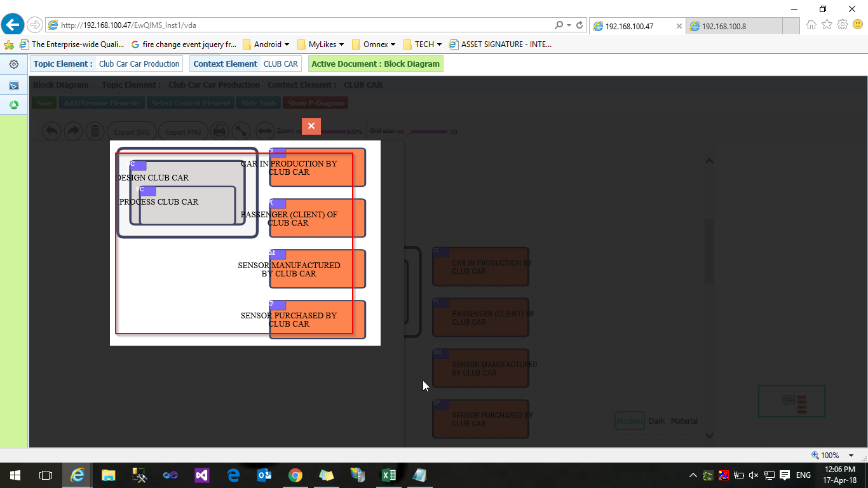The image size is (868, 488).
Task: Open the page zoom level dropdown arrow
Action: point(851,456)
